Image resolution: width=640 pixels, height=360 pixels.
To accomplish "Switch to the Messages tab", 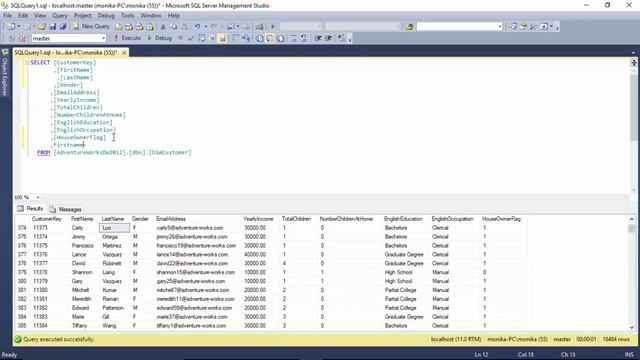I will click(66, 209).
